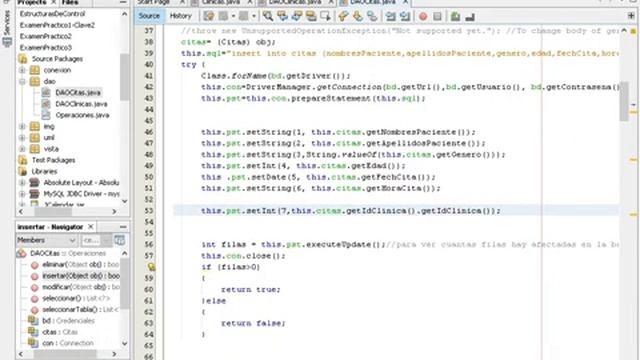Expand Absolute Layout library node
640x360 pixels.
tap(22, 182)
